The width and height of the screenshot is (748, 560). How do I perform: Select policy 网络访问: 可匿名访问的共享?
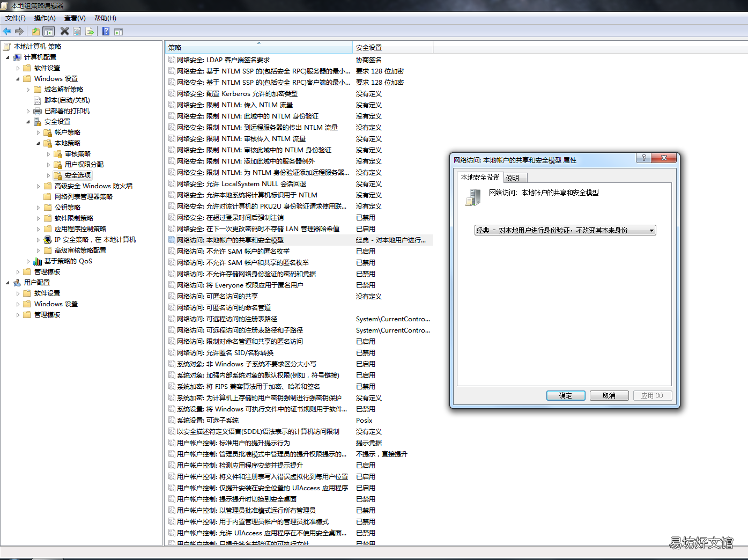click(300, 296)
